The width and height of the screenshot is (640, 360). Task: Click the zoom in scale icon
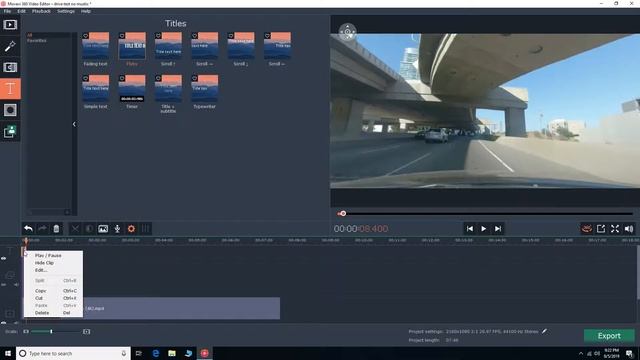87,331
